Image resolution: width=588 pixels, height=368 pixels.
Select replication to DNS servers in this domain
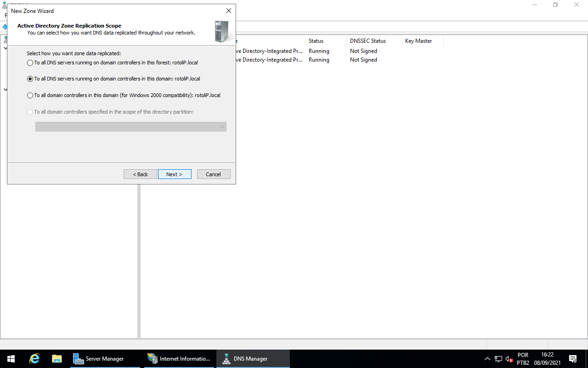pos(30,79)
